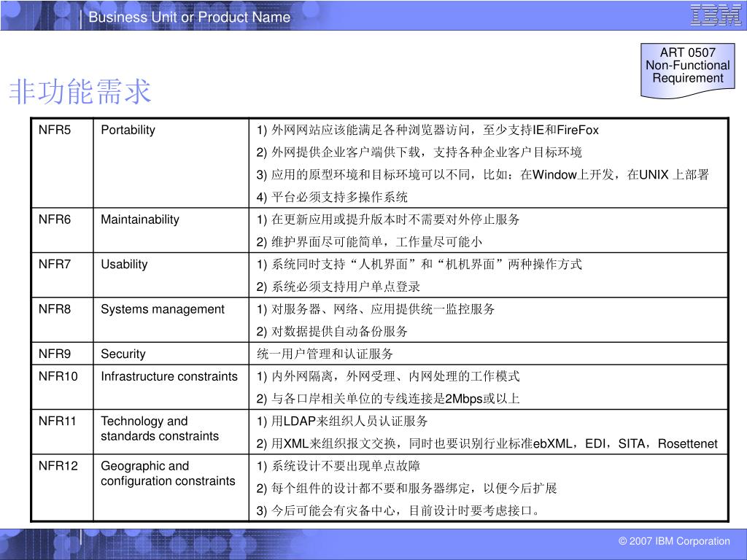Click the NFR5 cell

point(63,163)
